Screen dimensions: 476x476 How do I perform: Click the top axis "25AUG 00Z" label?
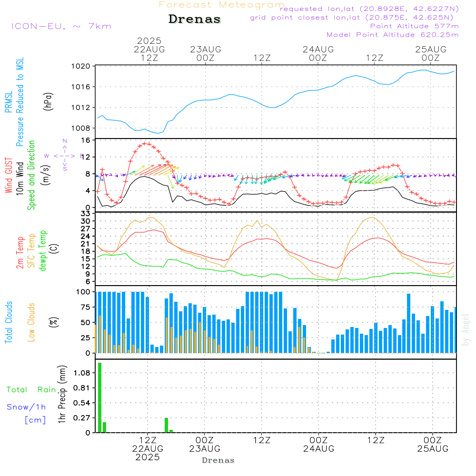pyautogui.click(x=431, y=53)
